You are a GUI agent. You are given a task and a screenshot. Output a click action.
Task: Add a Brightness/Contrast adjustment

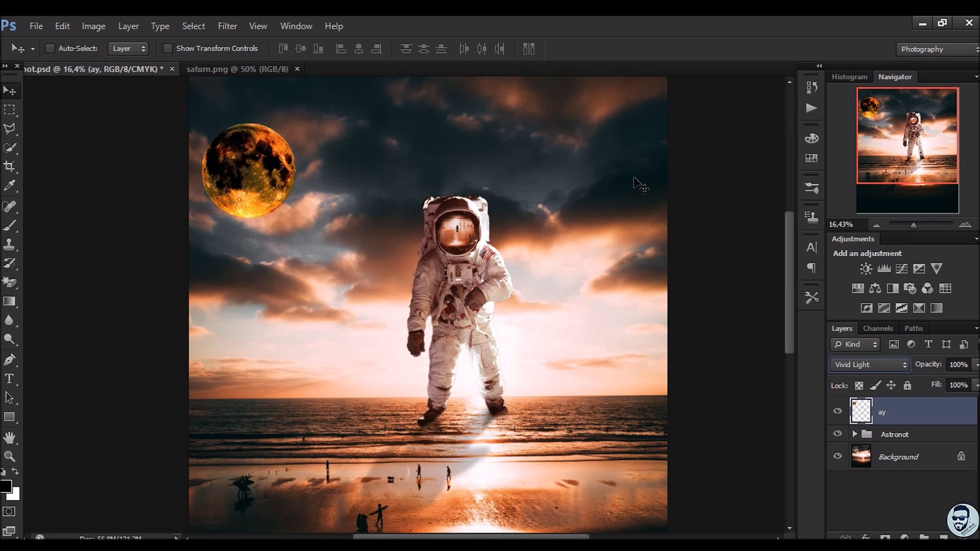tap(866, 268)
